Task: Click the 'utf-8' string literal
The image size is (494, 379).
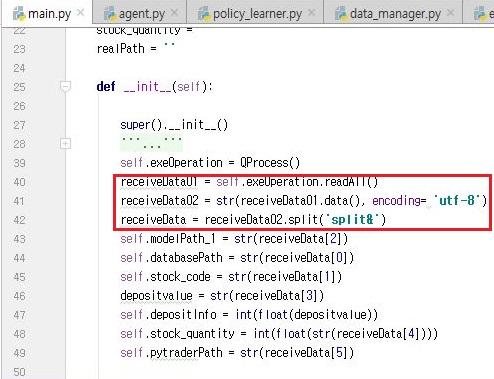Action: click(x=457, y=200)
